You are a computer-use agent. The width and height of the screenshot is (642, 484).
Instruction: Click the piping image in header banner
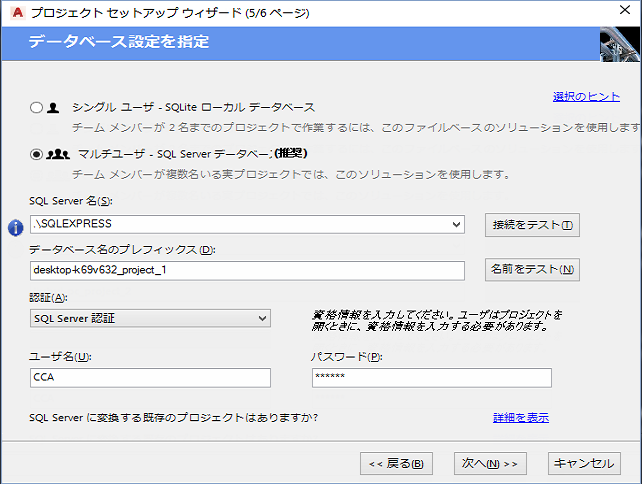click(619, 44)
